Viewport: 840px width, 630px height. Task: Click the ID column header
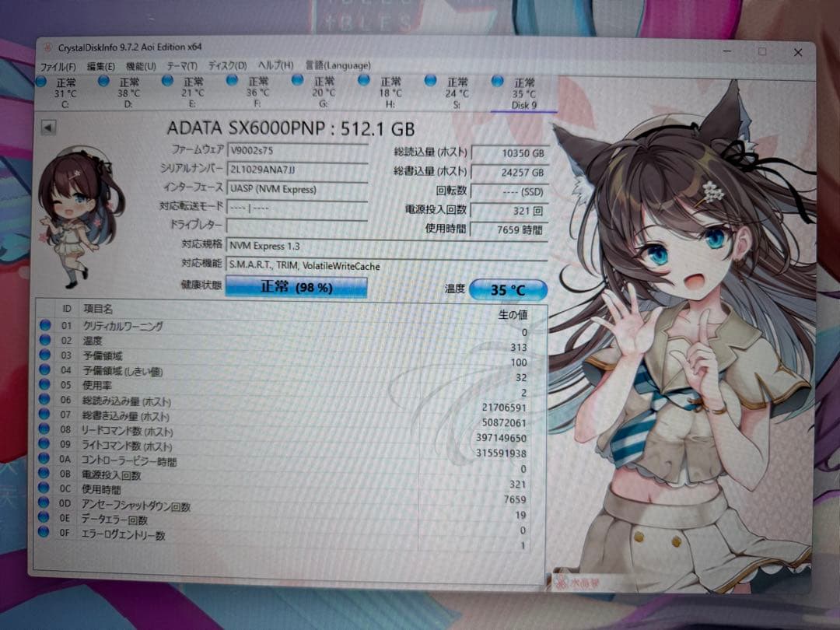tap(66, 309)
